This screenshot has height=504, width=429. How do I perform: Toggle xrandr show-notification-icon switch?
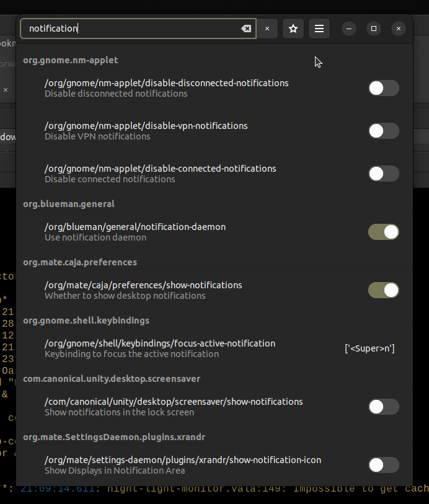click(383, 465)
